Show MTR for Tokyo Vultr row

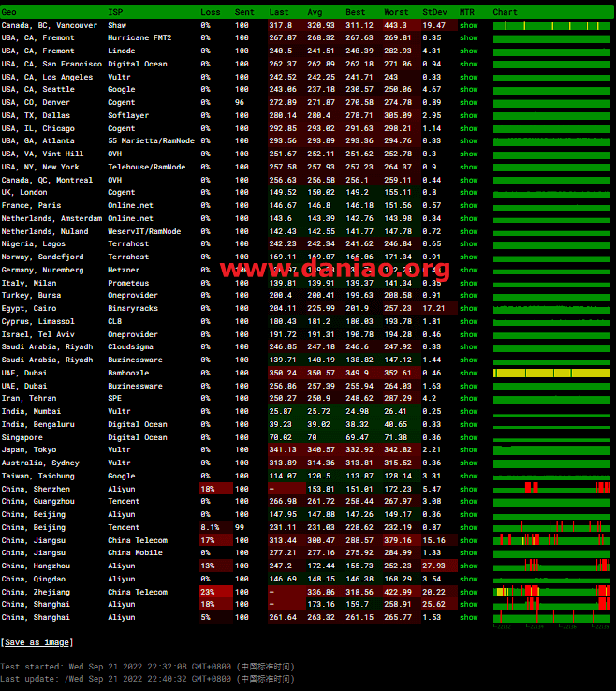coord(468,450)
